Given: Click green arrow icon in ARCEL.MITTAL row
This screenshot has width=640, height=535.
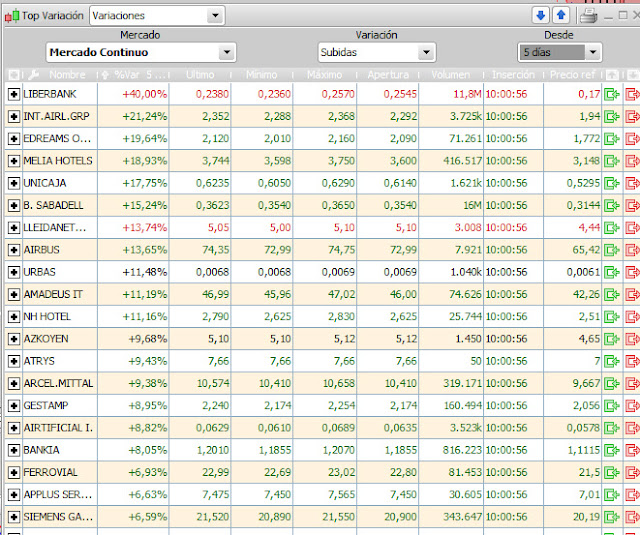Looking at the screenshot, I should coord(612,384).
